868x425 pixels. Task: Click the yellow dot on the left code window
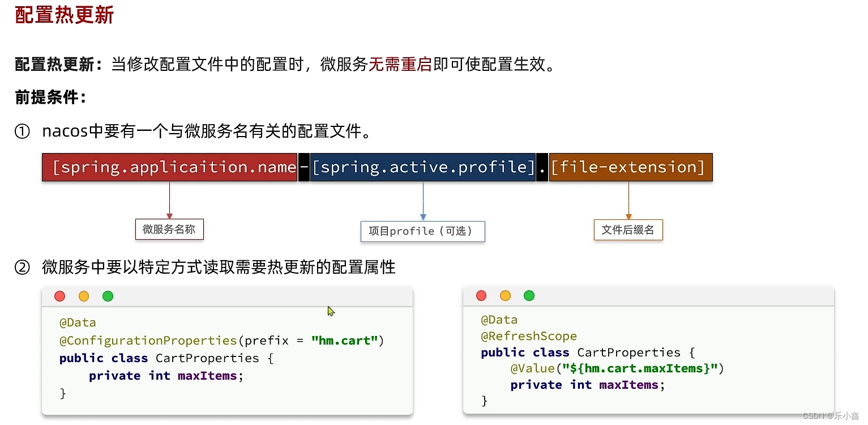coord(84,296)
